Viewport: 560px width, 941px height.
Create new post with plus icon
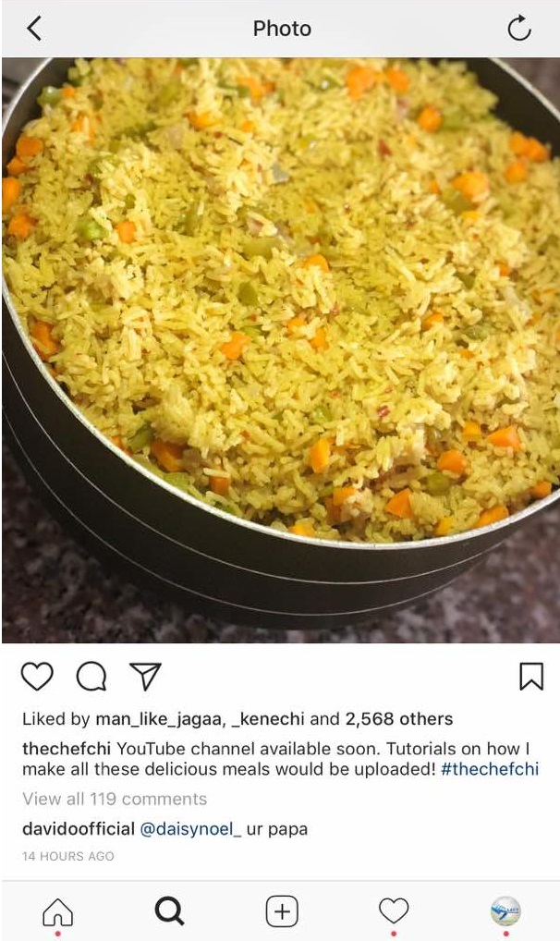coord(282,912)
